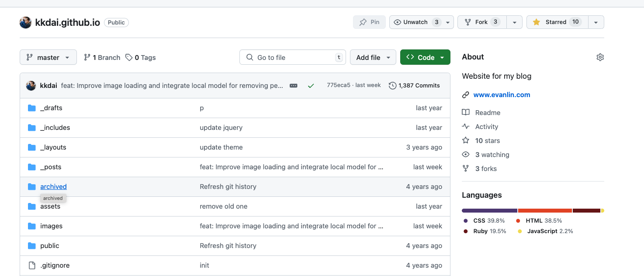This screenshot has width=644, height=276.
Task: Open the Ruby 19.5% language link
Action: 485,231
